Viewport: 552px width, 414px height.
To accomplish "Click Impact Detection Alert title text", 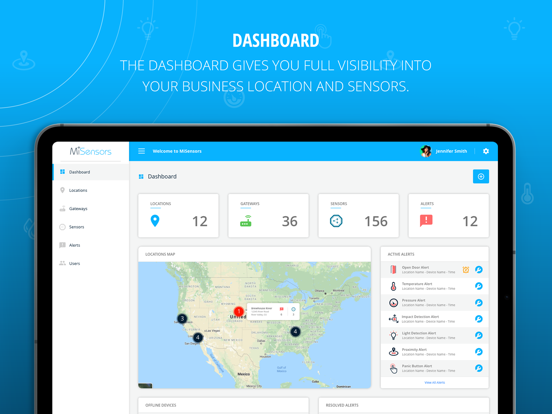I will (x=420, y=316).
